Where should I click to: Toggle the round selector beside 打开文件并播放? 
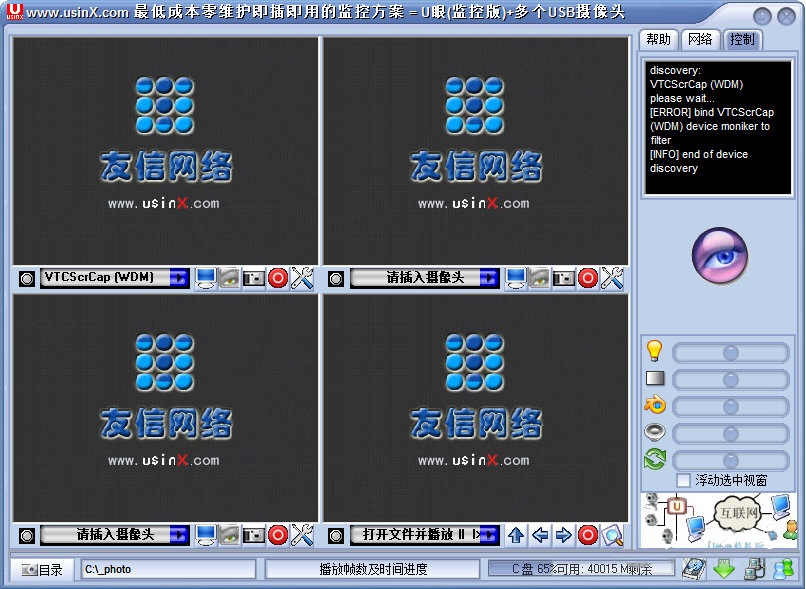[336, 536]
